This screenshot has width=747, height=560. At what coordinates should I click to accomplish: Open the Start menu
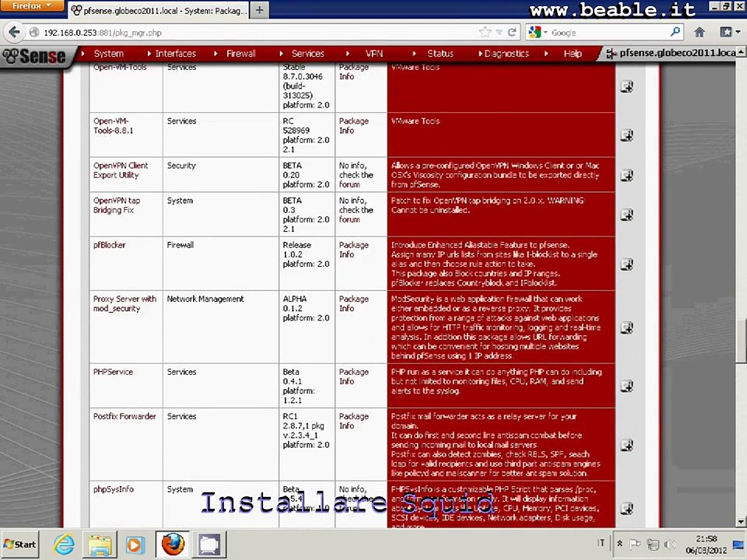click(20, 544)
